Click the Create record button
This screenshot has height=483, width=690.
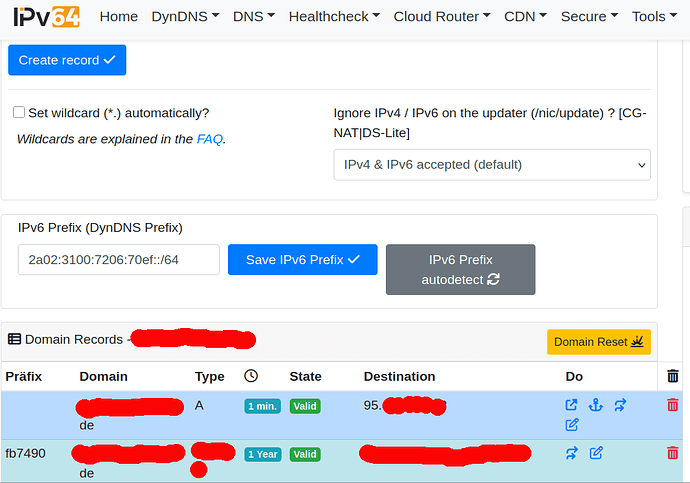point(67,60)
